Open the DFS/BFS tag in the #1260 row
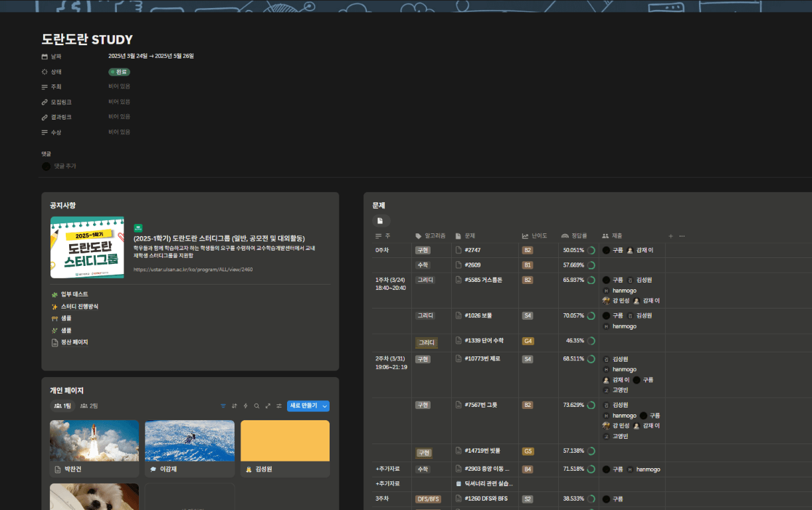812x510 pixels. [428, 499]
